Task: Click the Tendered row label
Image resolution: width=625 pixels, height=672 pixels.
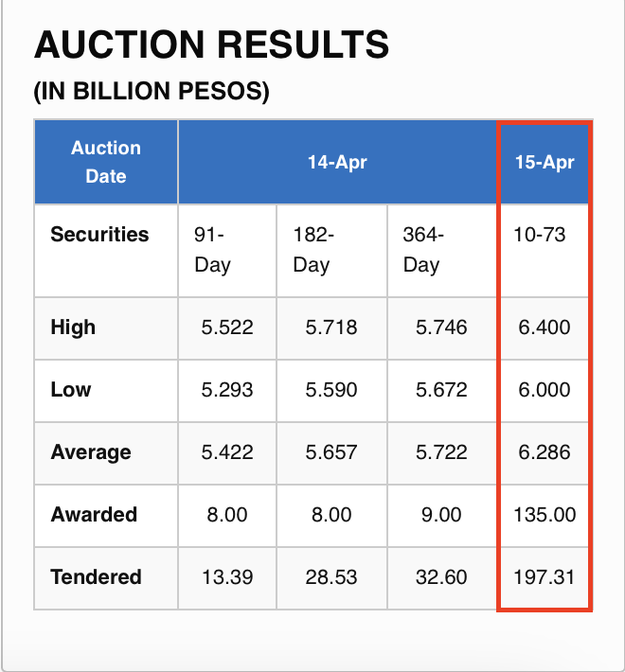Action: 96,577
